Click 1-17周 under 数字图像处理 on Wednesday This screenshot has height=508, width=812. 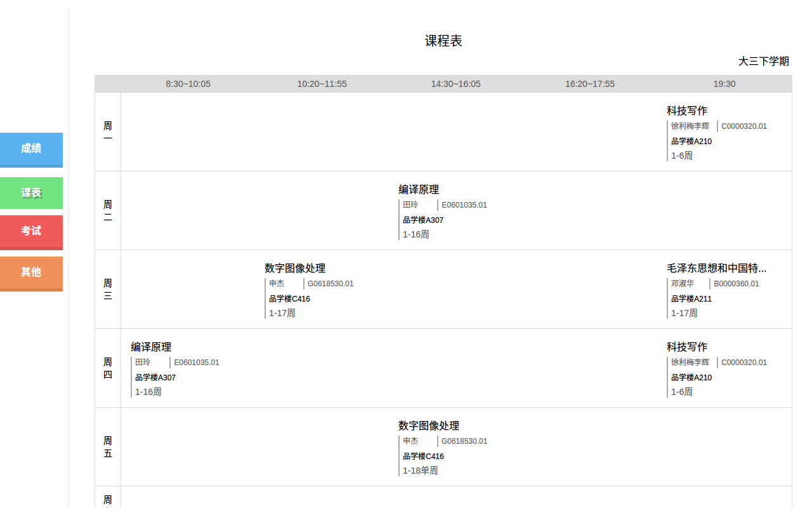282,313
